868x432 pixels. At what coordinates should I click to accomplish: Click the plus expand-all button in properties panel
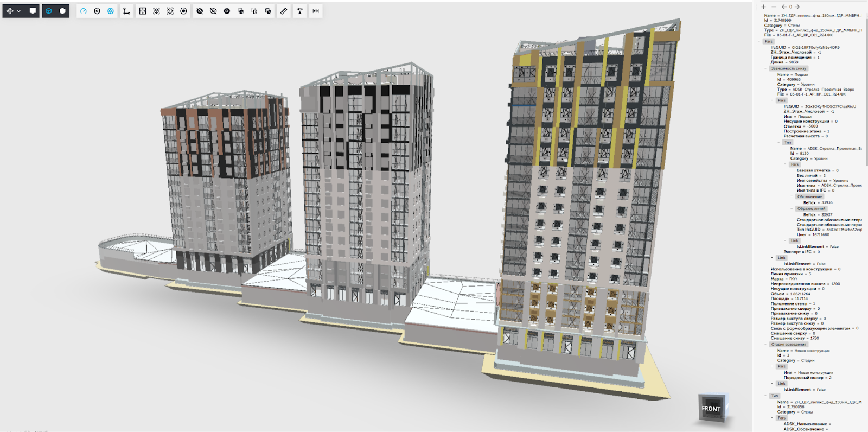coord(764,7)
